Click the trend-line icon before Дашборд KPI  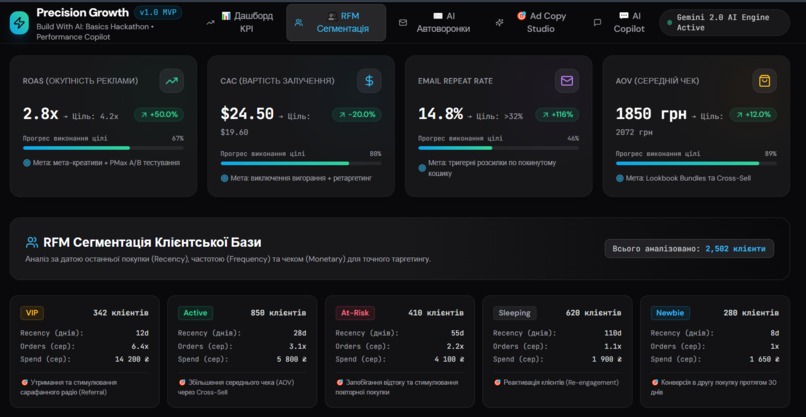click(x=210, y=23)
